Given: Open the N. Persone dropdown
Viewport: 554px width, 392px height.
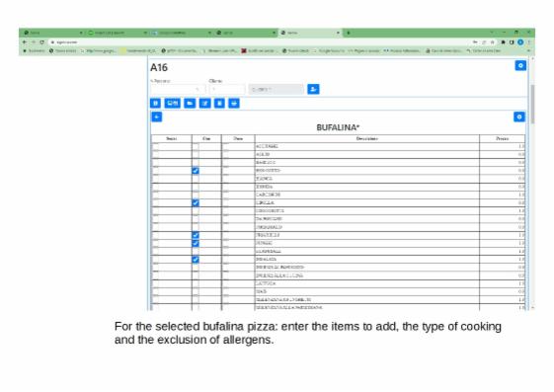Looking at the screenshot, I should point(178,89).
